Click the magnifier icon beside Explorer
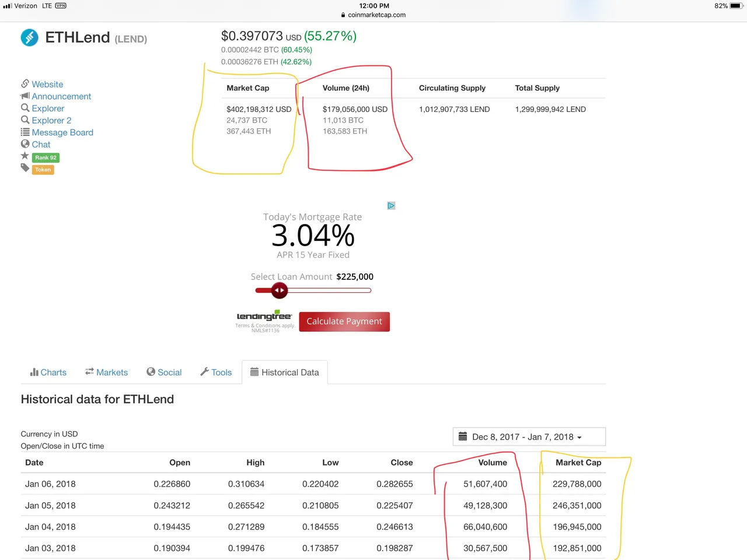The width and height of the screenshot is (747, 560). [25, 108]
